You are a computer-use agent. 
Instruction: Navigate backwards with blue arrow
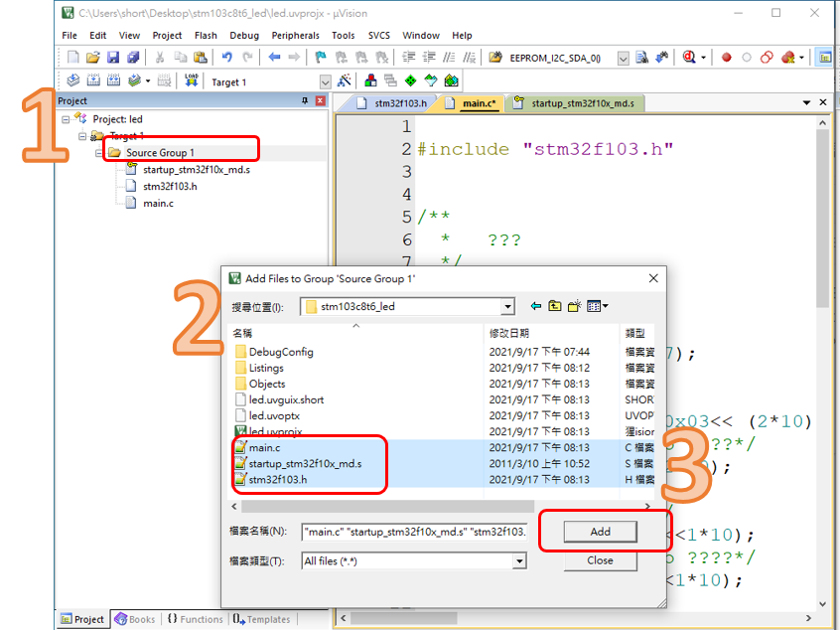coord(274,58)
